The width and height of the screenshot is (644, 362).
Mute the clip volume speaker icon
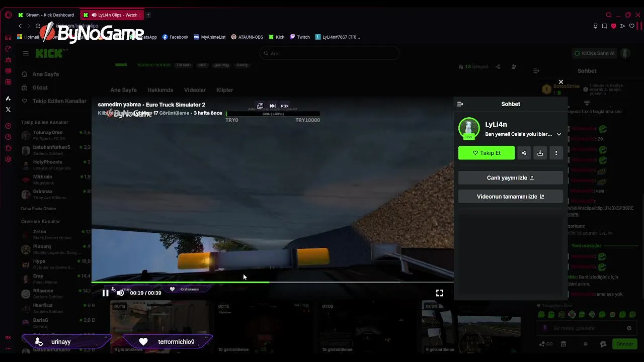pos(120,293)
